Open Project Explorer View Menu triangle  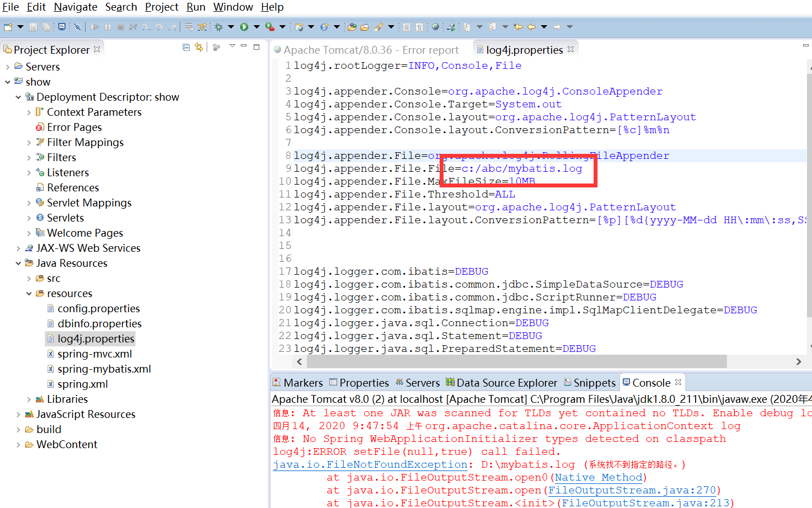[x=232, y=46]
